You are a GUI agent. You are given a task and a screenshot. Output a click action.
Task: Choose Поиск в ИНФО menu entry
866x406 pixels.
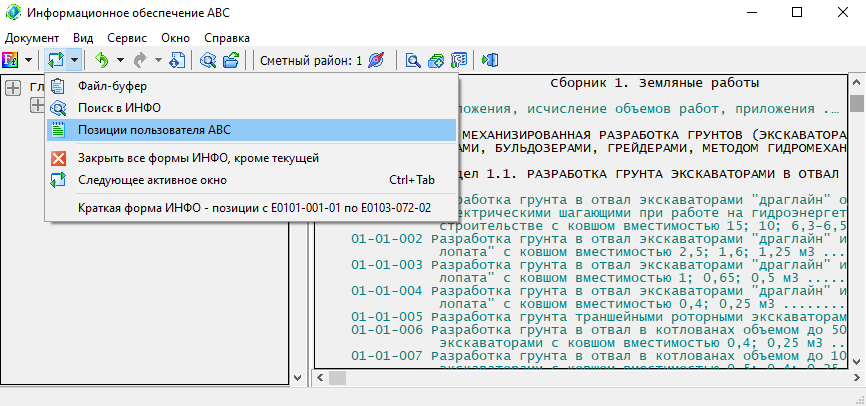click(x=251, y=108)
